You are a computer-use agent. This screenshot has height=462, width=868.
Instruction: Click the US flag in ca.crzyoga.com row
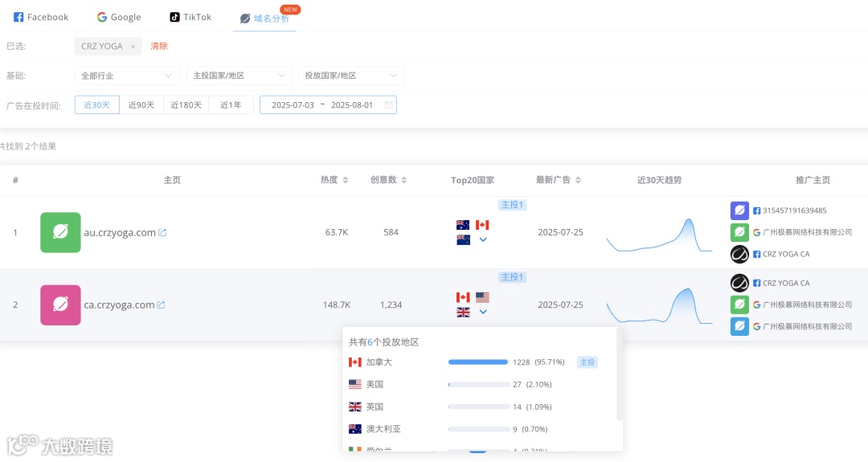pyautogui.click(x=482, y=297)
